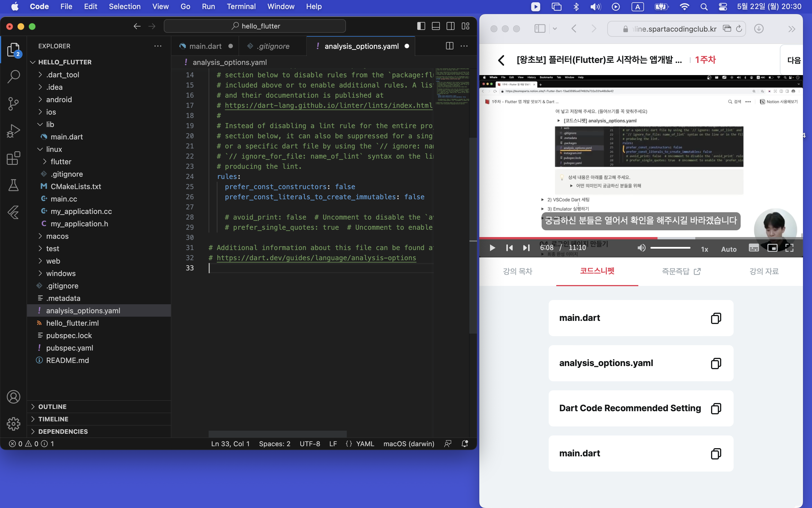This screenshot has width=812, height=508.
Task: Toggle VS Code secondary side bar
Action: [x=451, y=26]
